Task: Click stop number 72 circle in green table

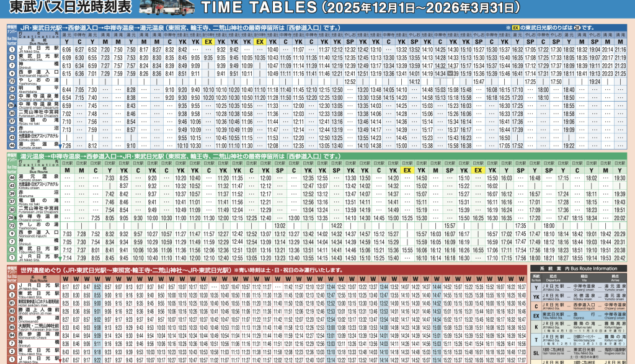Action: (12, 226)
